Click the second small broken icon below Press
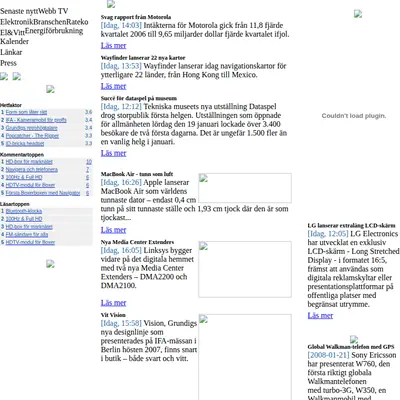The height and width of the screenshot is (400, 400). pyautogui.click(x=17, y=76)
